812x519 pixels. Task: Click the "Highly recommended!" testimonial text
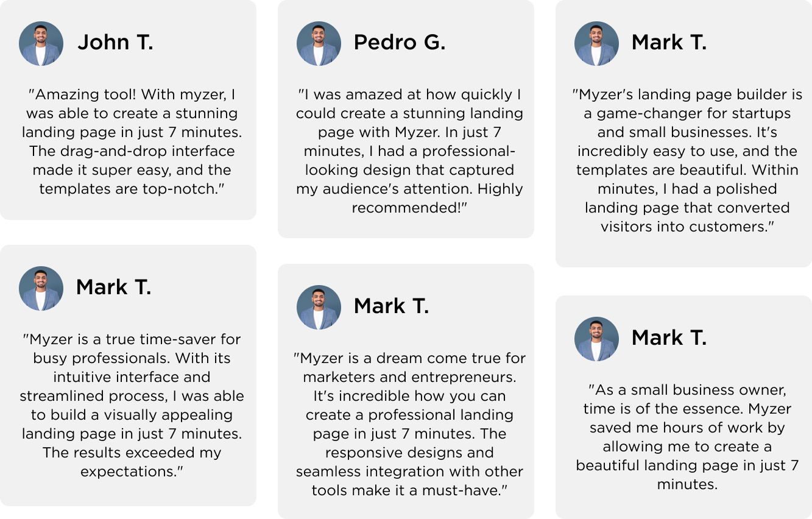point(409,199)
